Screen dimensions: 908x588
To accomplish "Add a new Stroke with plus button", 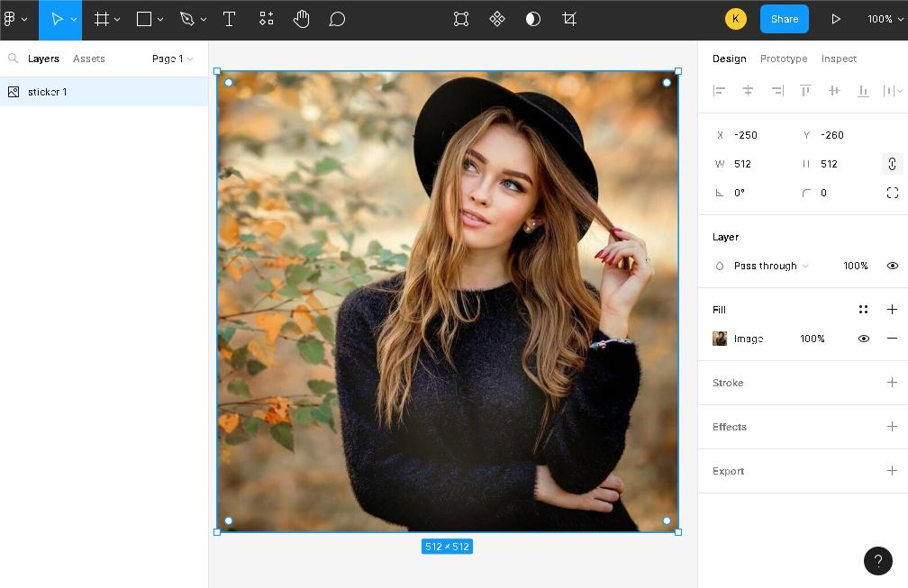I will [x=892, y=383].
